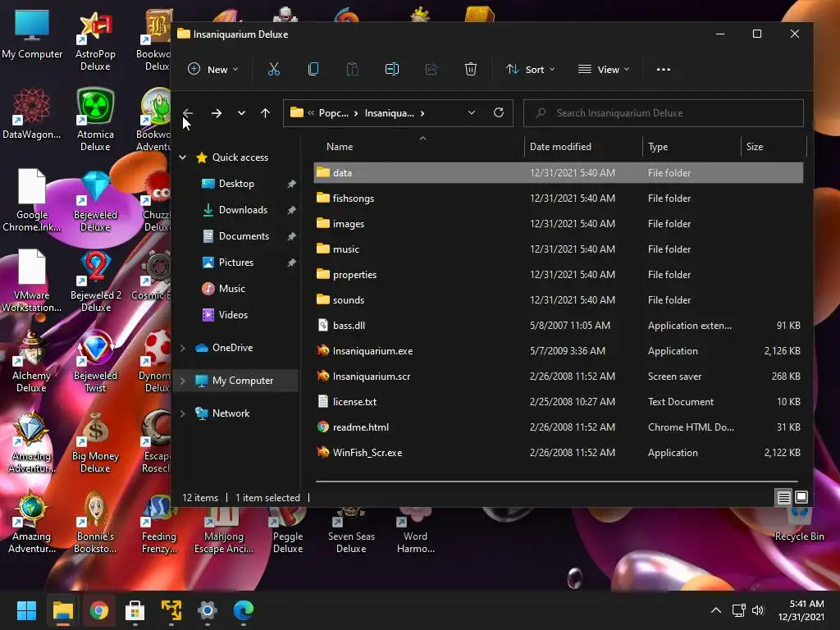840x630 pixels.
Task: Select the Alchemy Deluxe desktop icon
Action: click(32, 362)
